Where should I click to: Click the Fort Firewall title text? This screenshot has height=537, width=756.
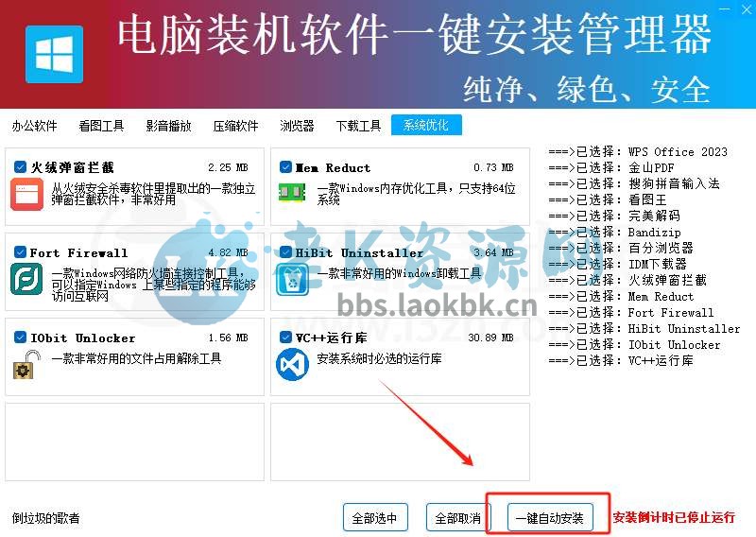(x=78, y=252)
